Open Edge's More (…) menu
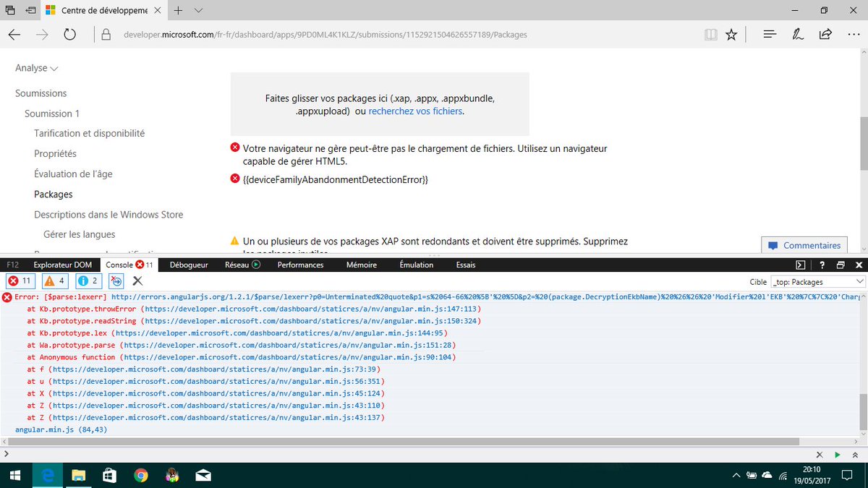The height and width of the screenshot is (488, 868). pyautogui.click(x=852, y=35)
